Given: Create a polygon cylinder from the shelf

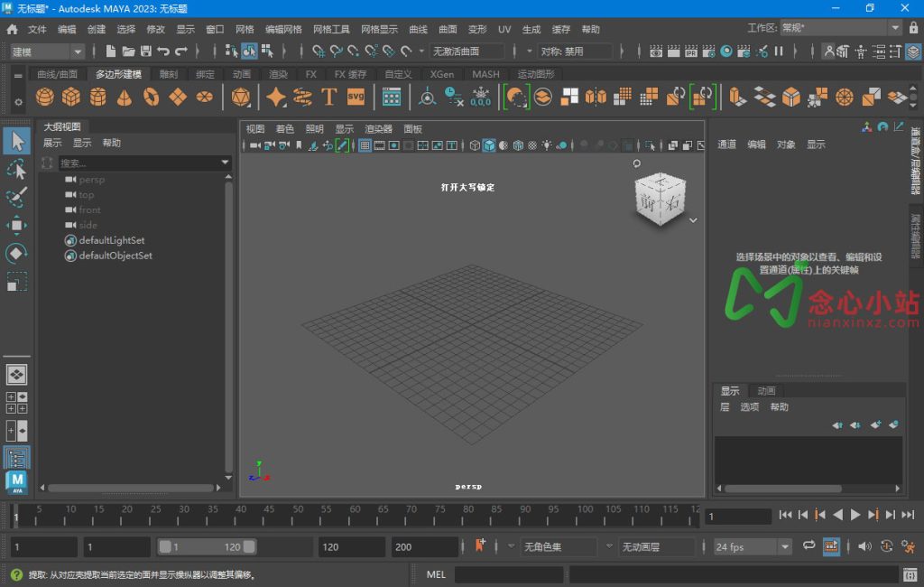Looking at the screenshot, I should (97, 97).
